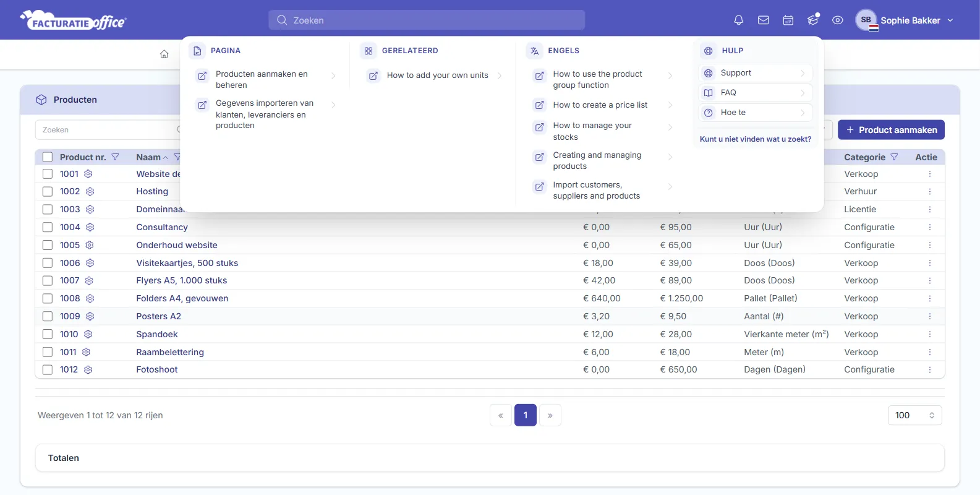Click 'Kunt u niet vinden wat u zoekt?'
The image size is (980, 495).
tap(756, 139)
